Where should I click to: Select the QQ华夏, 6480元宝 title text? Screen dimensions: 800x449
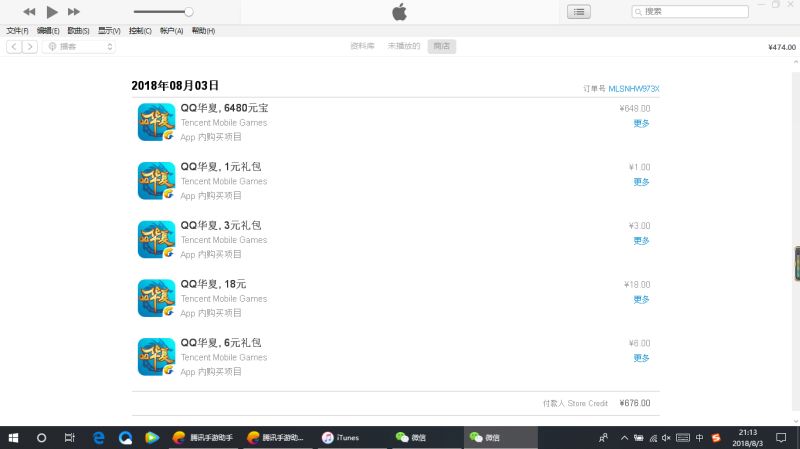click(x=224, y=108)
